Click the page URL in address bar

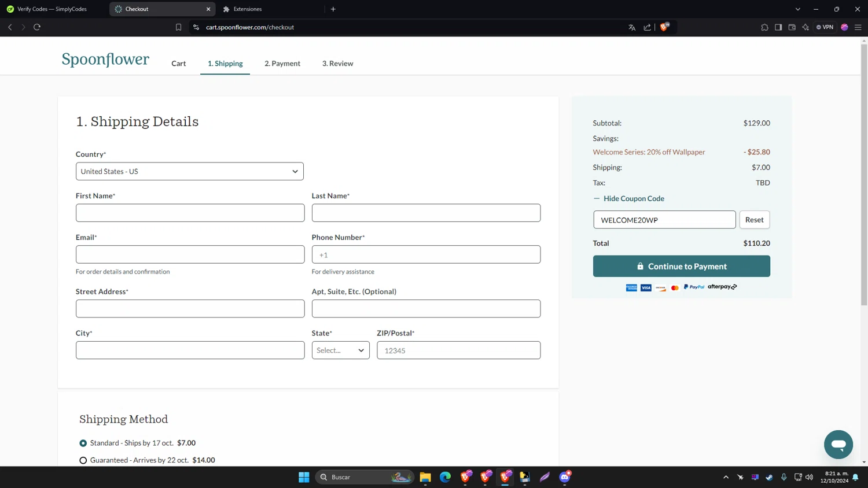(250, 27)
